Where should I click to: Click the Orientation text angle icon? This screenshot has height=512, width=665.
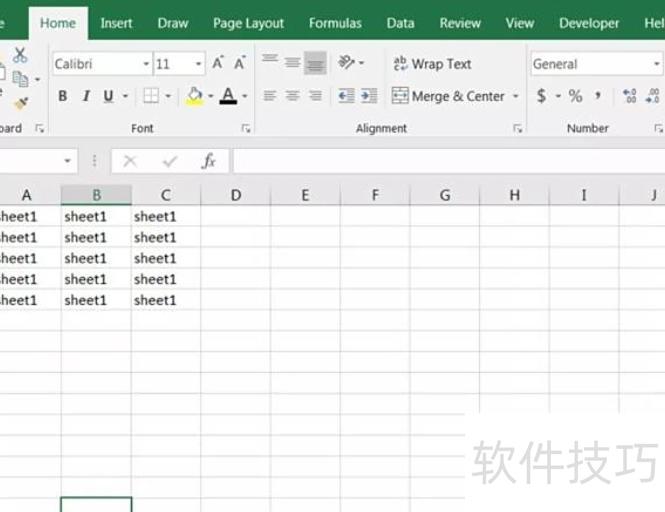point(346,63)
